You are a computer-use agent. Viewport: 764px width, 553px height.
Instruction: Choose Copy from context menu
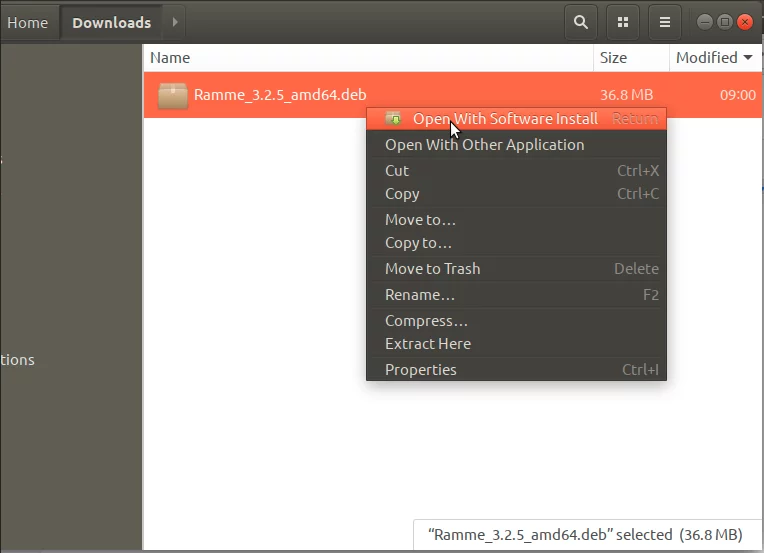[x=516, y=194]
